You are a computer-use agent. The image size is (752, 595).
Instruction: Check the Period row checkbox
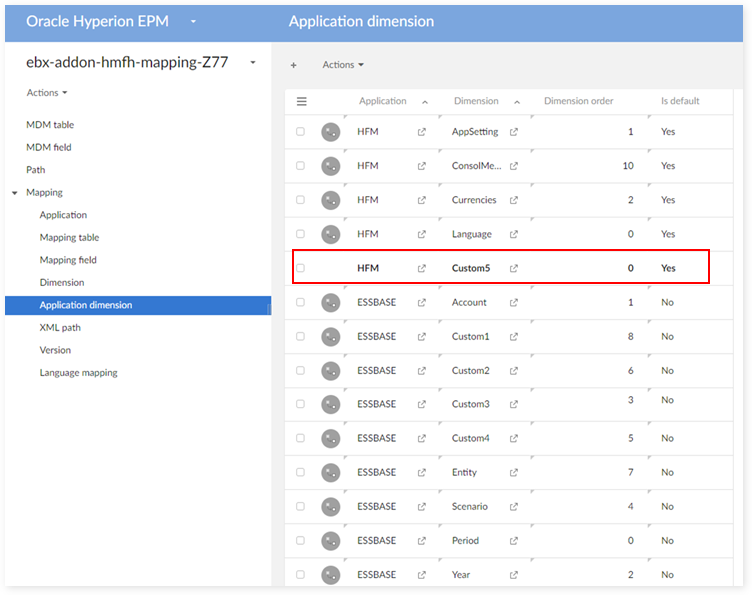point(300,540)
